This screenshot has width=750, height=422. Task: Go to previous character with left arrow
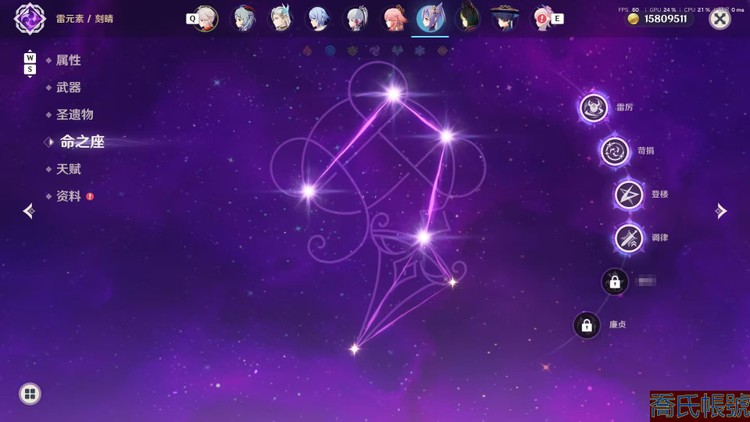29,211
